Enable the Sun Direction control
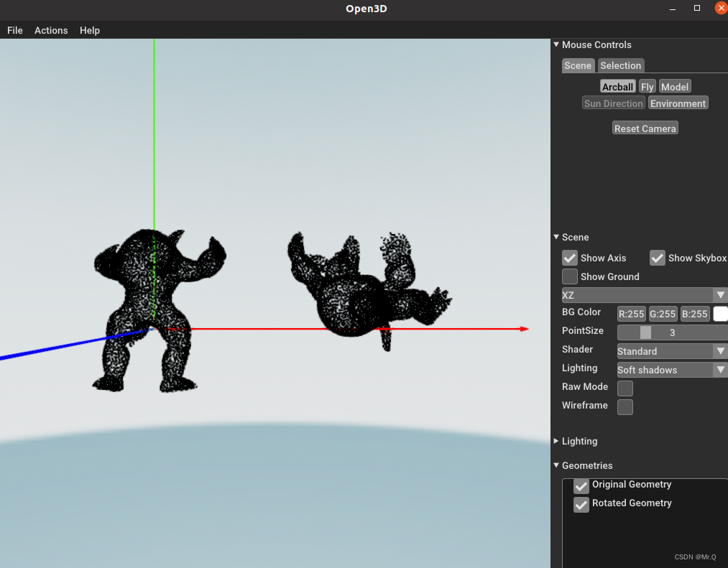Viewport: 728px width, 568px height. [613, 103]
